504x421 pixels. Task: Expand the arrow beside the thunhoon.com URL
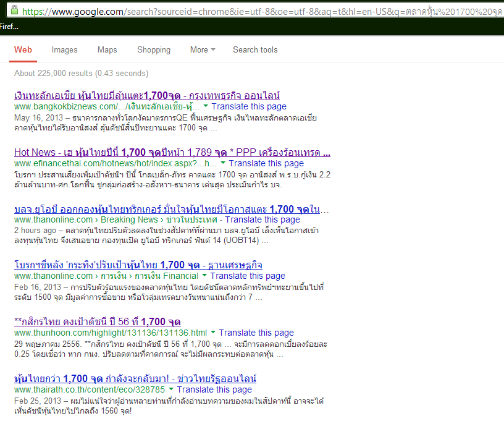point(213,332)
